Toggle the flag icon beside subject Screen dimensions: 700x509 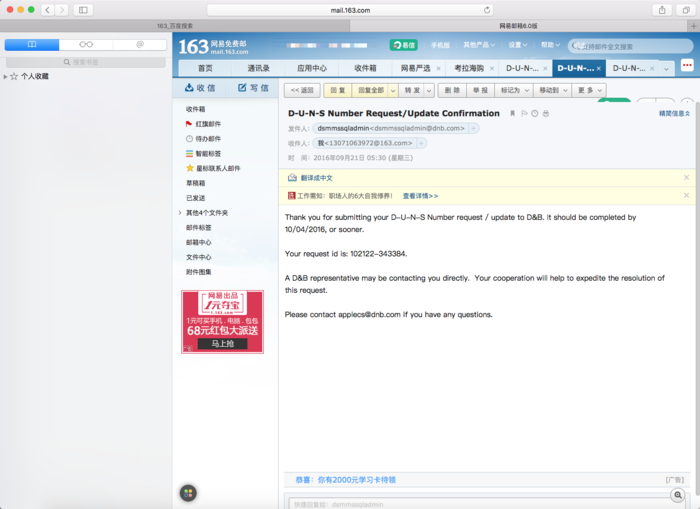pyautogui.click(x=524, y=113)
